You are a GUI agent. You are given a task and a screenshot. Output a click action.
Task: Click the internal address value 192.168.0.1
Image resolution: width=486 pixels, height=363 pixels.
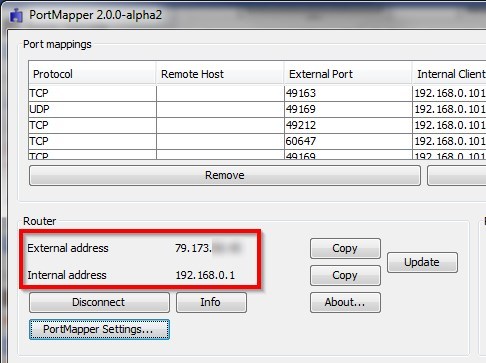click(205, 275)
